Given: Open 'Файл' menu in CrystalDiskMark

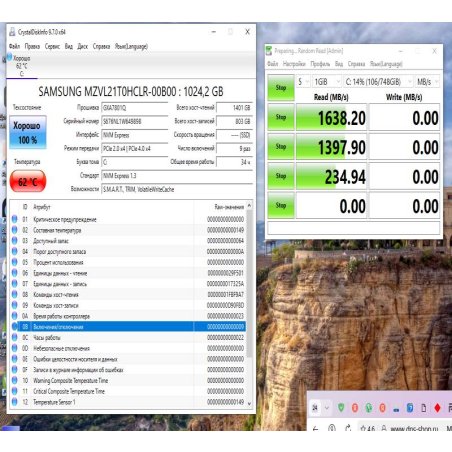Looking at the screenshot, I should click(x=272, y=64).
